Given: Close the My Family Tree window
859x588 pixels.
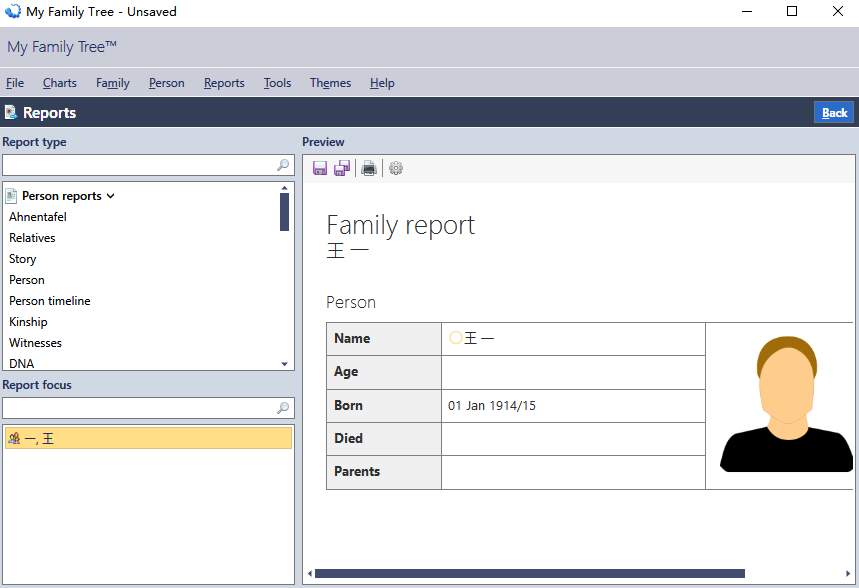Looking at the screenshot, I should (x=838, y=11).
